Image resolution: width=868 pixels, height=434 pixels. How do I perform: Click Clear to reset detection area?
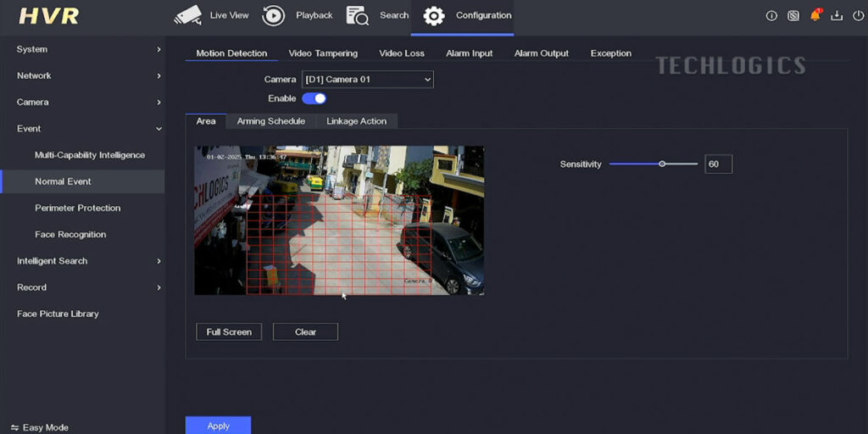(x=305, y=332)
